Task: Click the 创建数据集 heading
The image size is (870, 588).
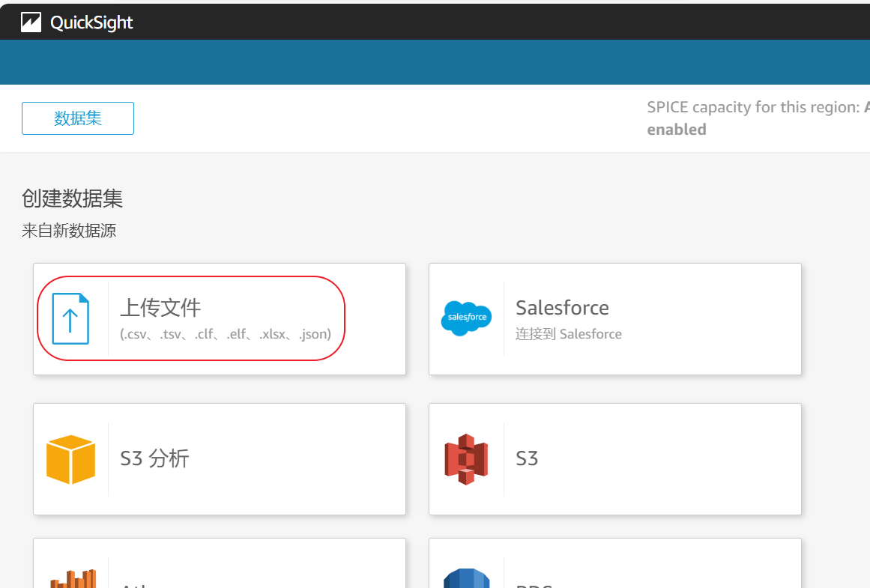Action: pyautogui.click(x=72, y=198)
